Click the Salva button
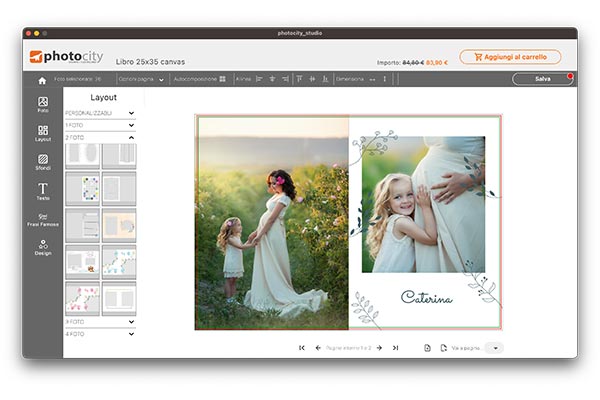 (542, 79)
